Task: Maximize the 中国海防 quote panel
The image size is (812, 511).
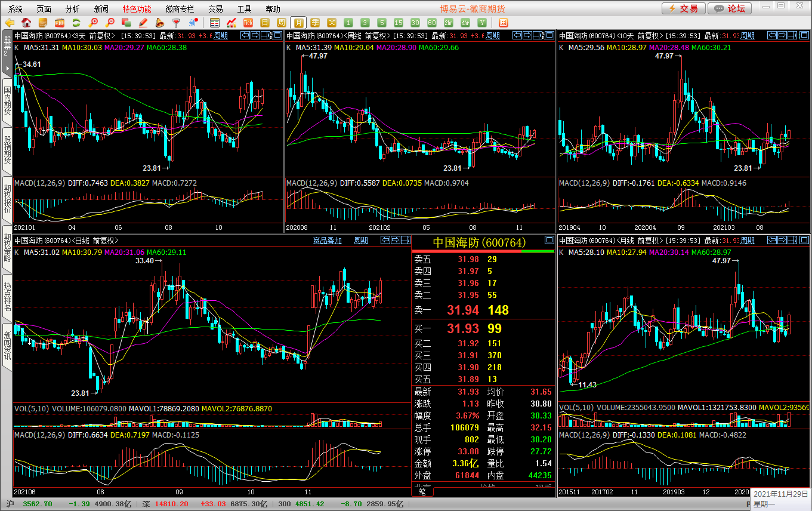Action: pos(549,241)
